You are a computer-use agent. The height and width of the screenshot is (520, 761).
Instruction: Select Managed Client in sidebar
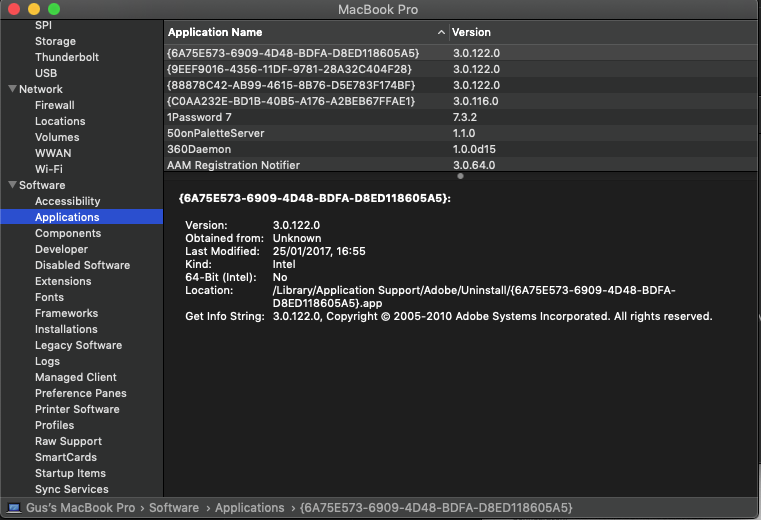click(x=76, y=378)
